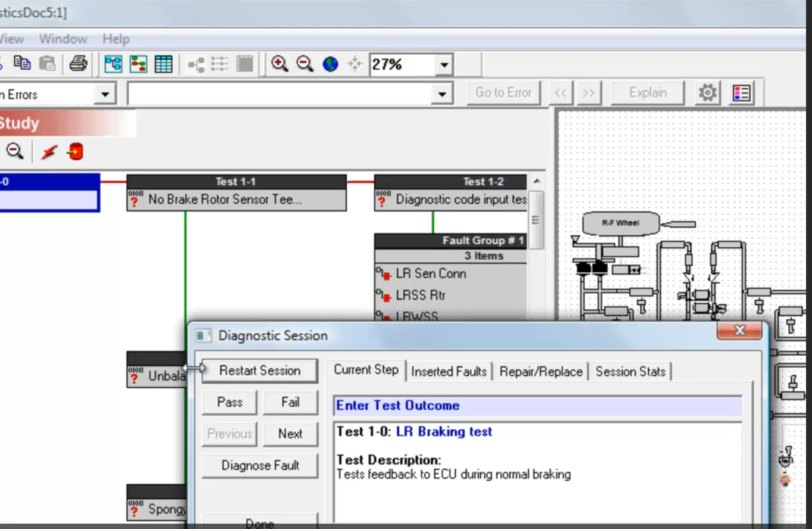The height and width of the screenshot is (529, 812).
Task: Click the blue globe icon in toolbar
Action: 330,64
